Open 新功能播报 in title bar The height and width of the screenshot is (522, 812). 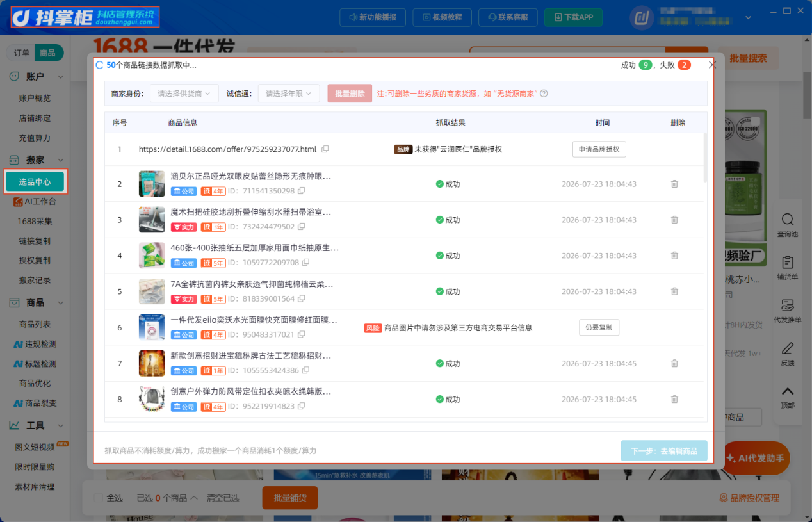372,17
